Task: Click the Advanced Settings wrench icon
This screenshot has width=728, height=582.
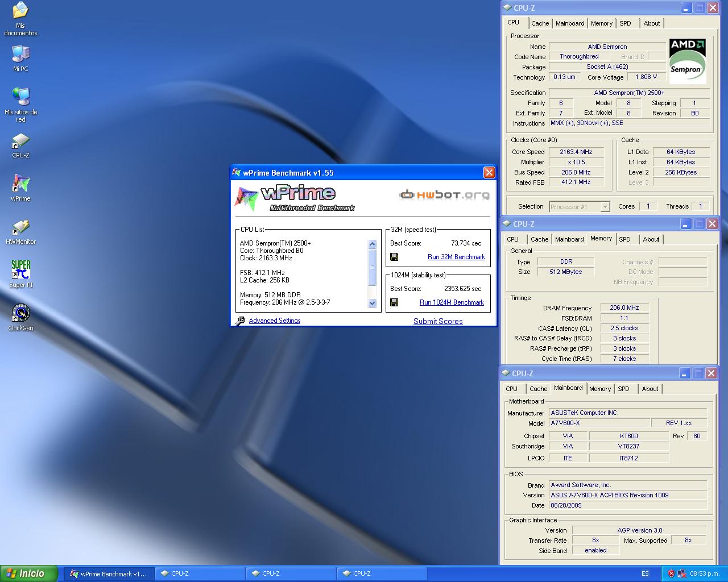Action: (240, 321)
